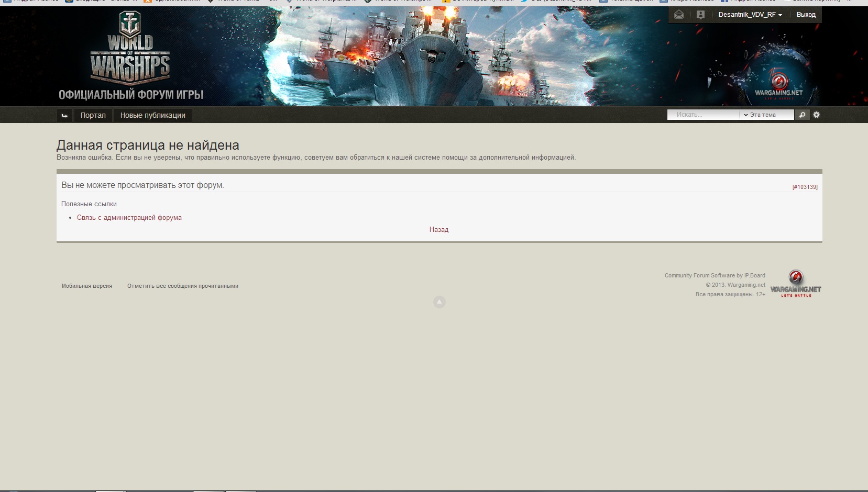Open the error code #103139 link
This screenshot has width=868, height=492.
click(805, 187)
